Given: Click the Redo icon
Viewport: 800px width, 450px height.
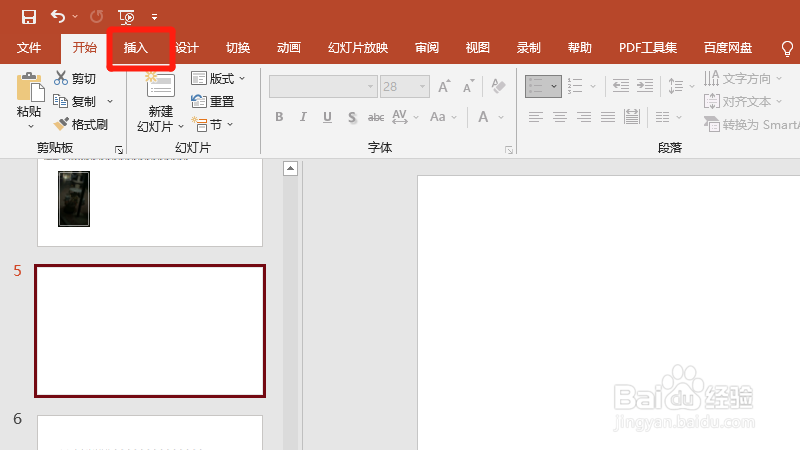Looking at the screenshot, I should pos(96,17).
